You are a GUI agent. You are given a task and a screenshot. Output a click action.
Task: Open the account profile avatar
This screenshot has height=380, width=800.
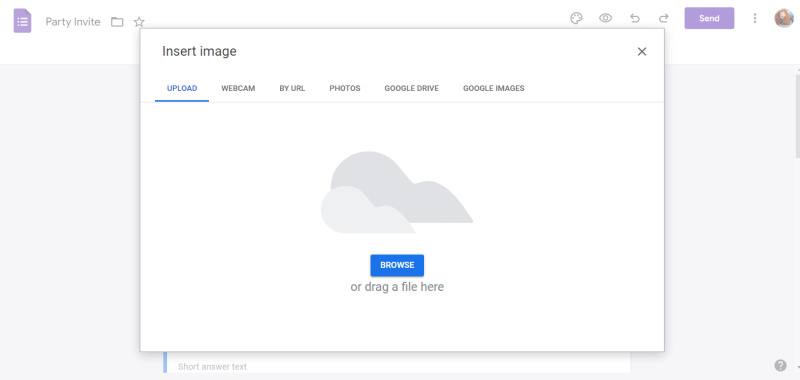(784, 18)
